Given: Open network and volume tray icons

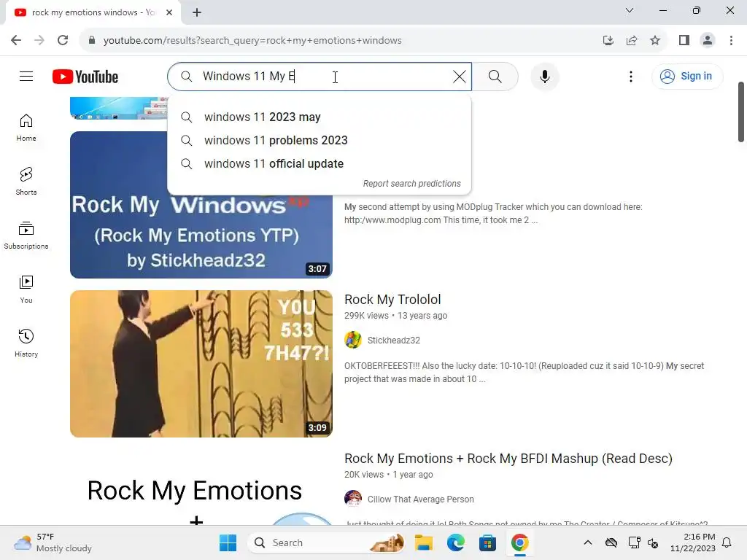Looking at the screenshot, I should [643, 542].
